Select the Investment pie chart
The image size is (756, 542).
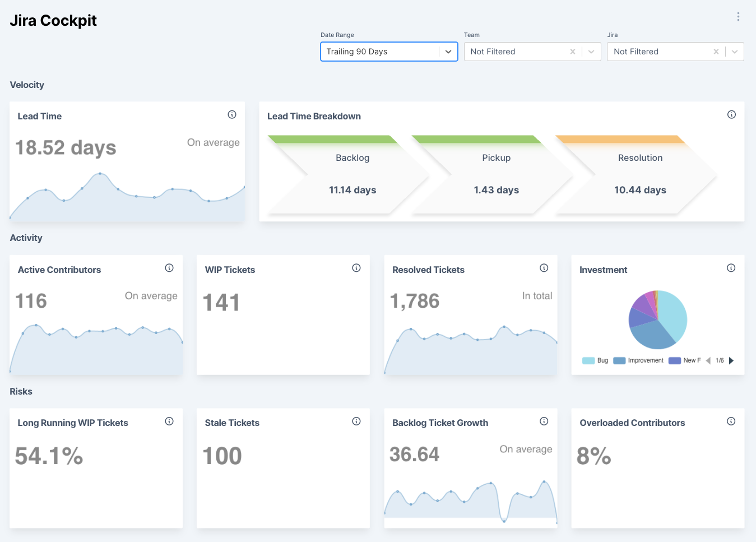pos(658,319)
